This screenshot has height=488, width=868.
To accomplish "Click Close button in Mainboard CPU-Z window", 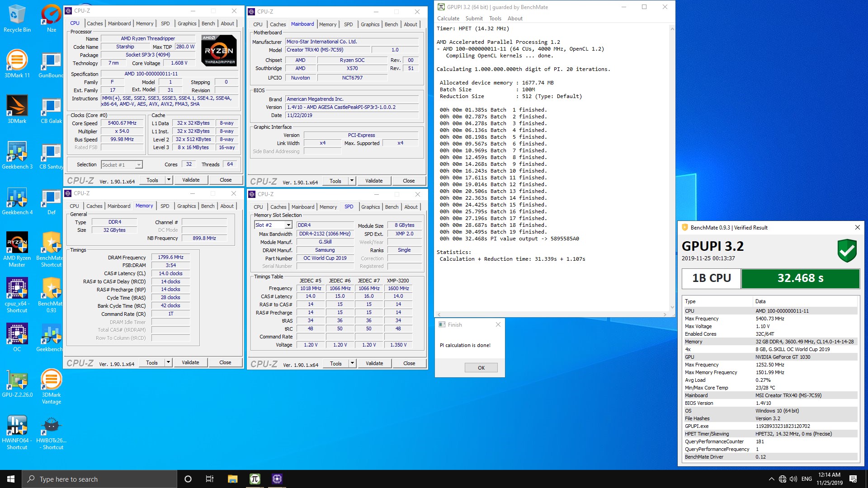I will click(409, 181).
